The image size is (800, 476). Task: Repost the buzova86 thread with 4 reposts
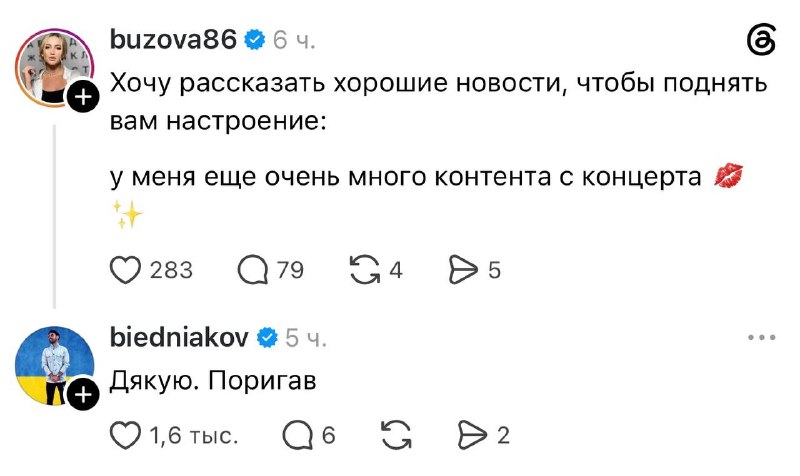click(x=365, y=269)
